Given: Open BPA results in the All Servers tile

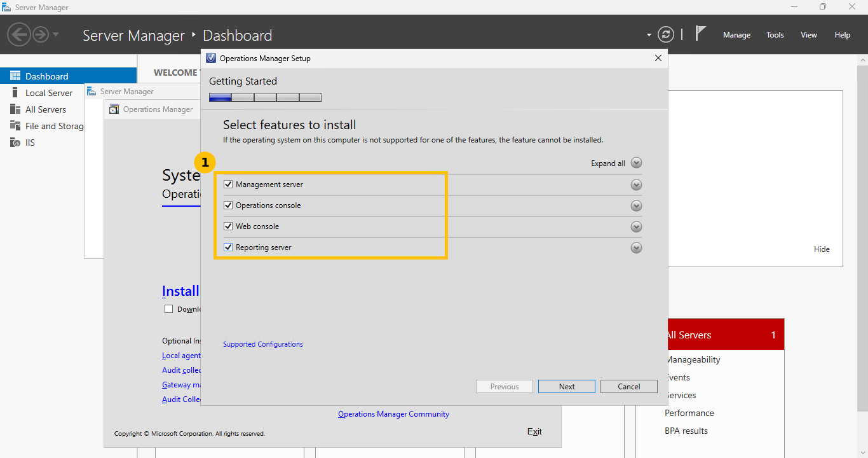Looking at the screenshot, I should coord(686,431).
